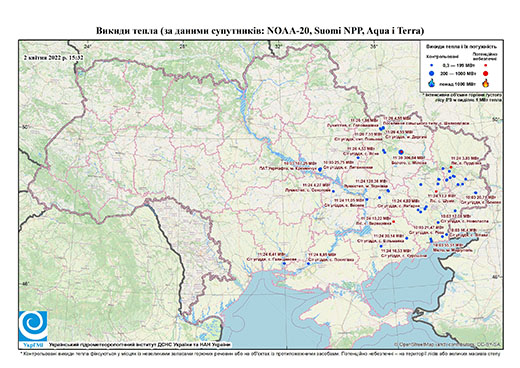
Task: Click the small blue dot legend symbol
Action: [432, 65]
